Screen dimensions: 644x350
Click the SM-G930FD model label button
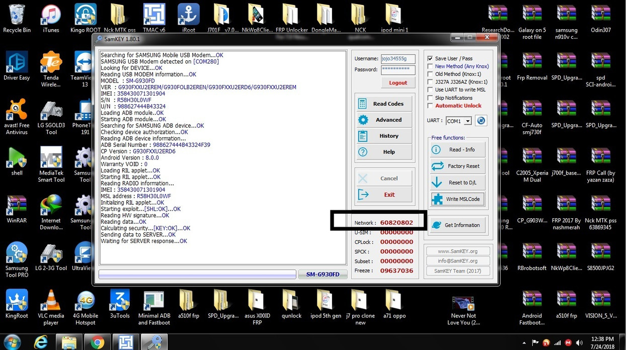323,275
